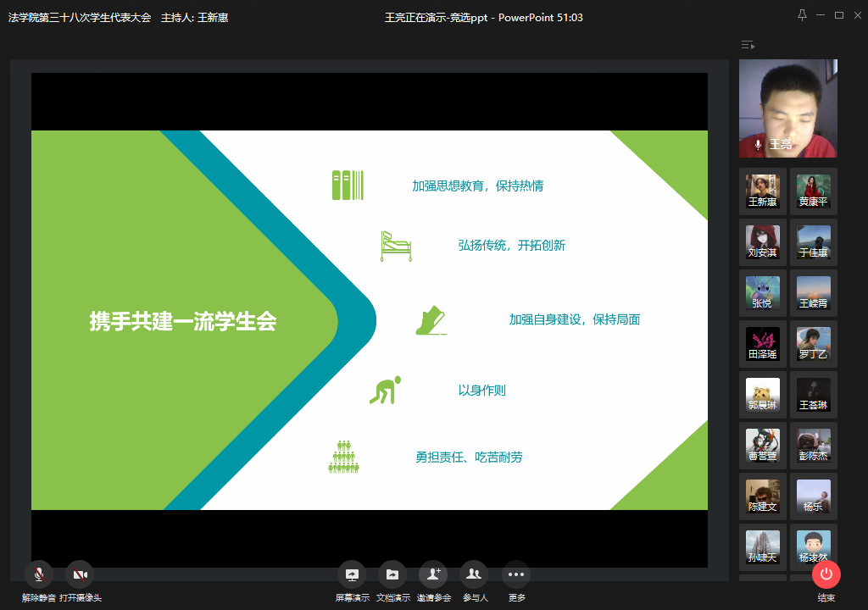Select participant 孙啸天's avatar
This screenshot has width=868, height=610.
763,548
